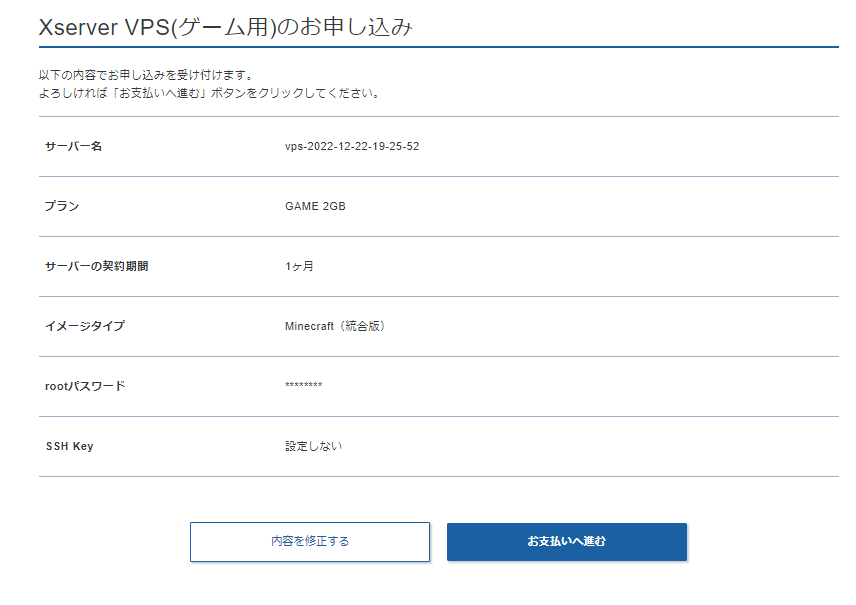Click the サーバー名 row label
Viewport: 856px width, 605px height.
(x=73, y=147)
